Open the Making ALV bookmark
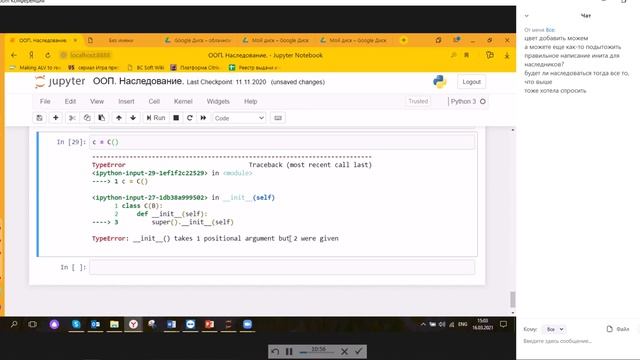 (36, 67)
